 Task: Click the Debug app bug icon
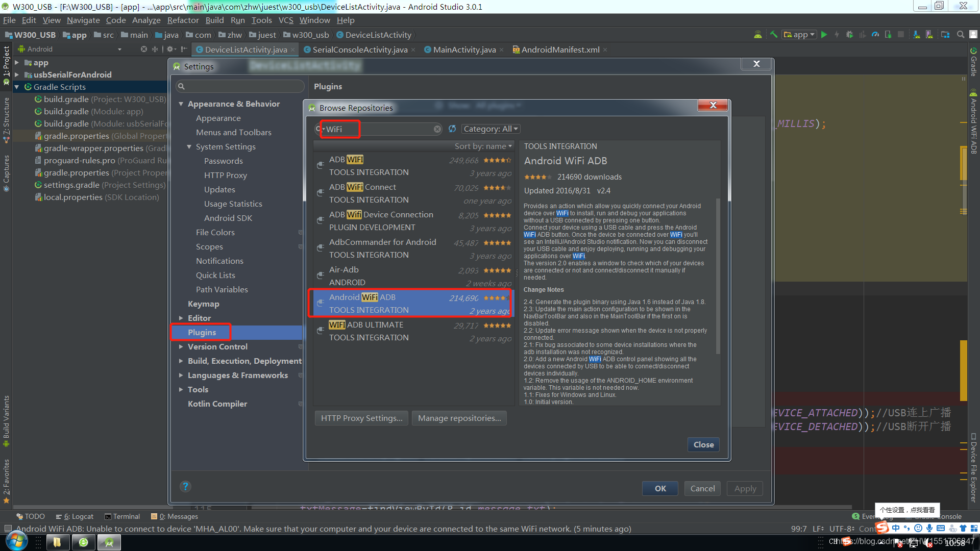pyautogui.click(x=849, y=35)
